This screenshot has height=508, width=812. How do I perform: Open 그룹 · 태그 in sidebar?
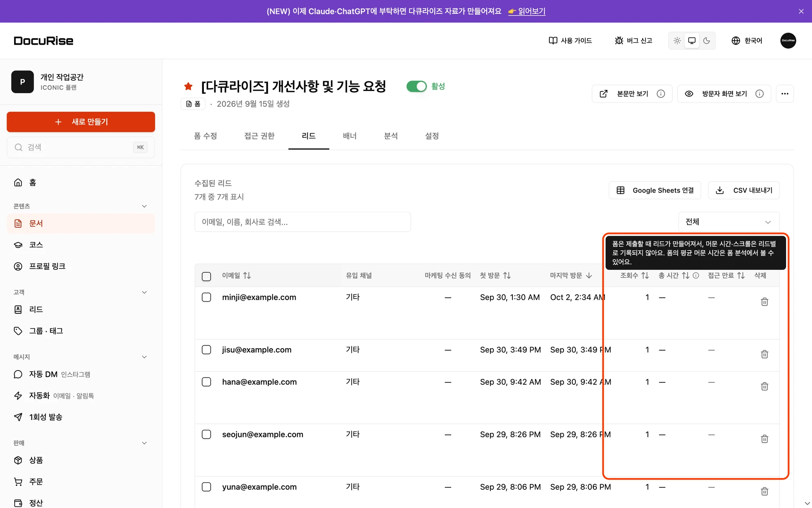click(x=81, y=331)
